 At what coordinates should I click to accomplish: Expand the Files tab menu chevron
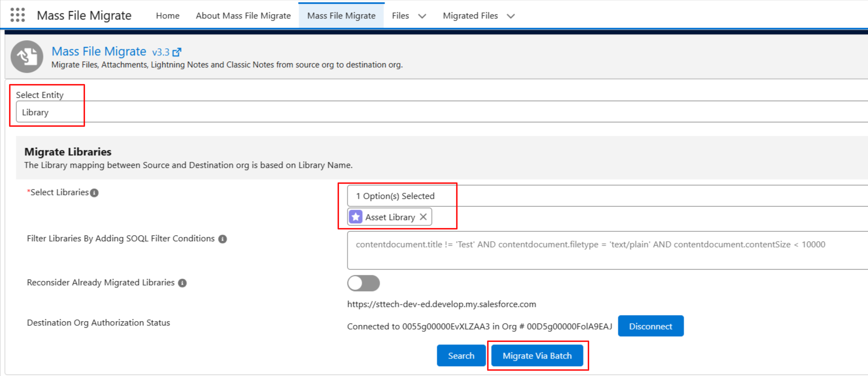422,16
